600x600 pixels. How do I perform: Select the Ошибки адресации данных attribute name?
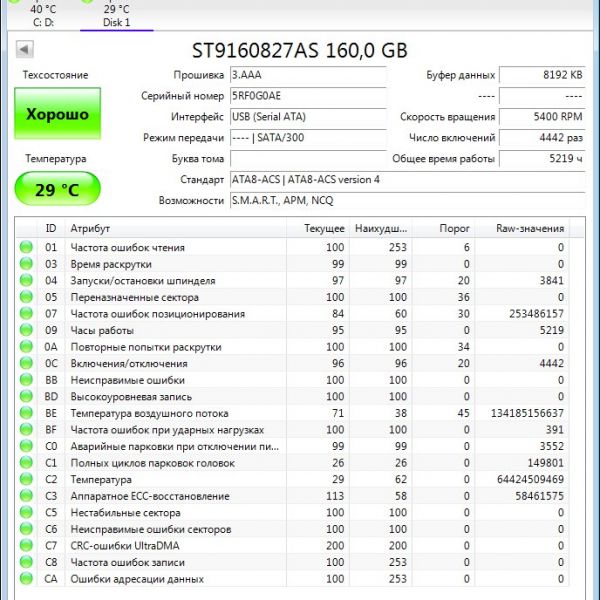point(137,579)
